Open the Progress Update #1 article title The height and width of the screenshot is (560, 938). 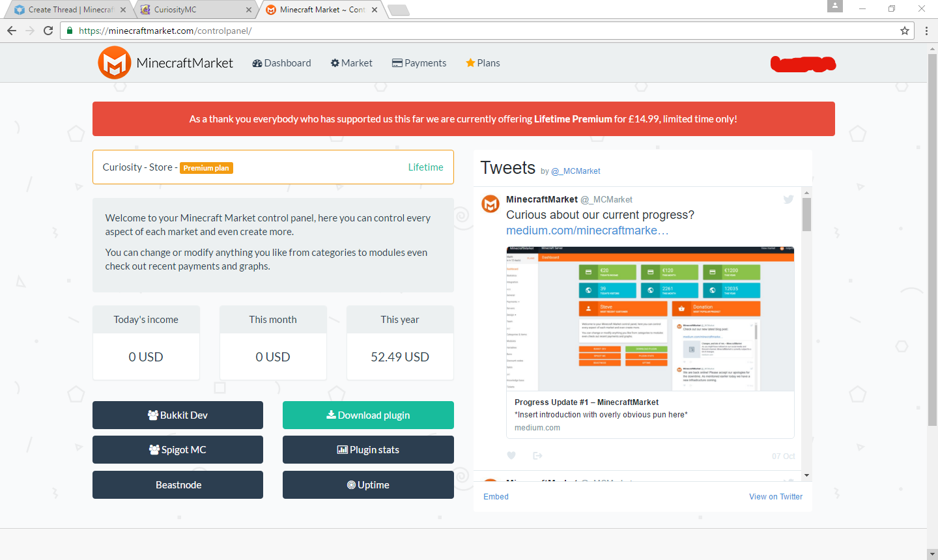pos(586,402)
